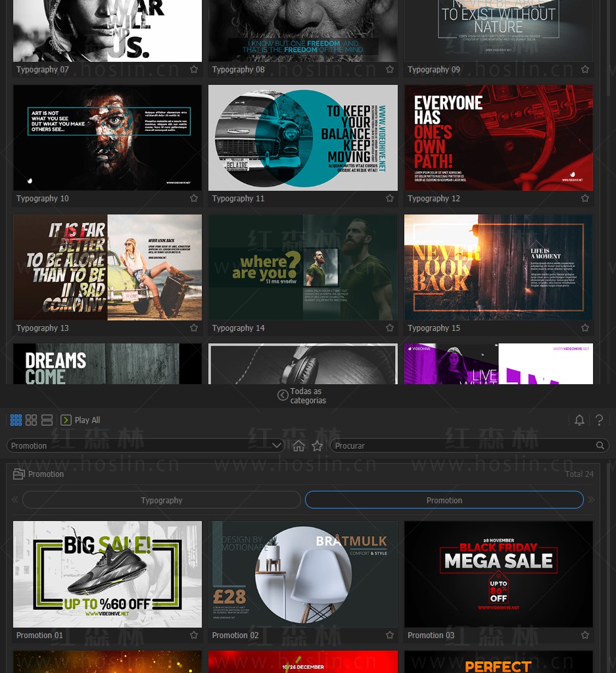Open the Typography 09 thumbnail

click(x=498, y=30)
